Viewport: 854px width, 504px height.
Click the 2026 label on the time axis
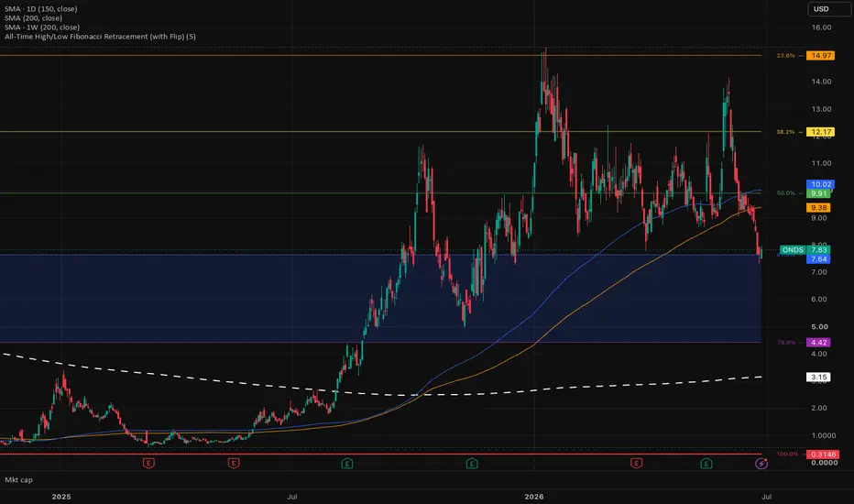(x=533, y=497)
